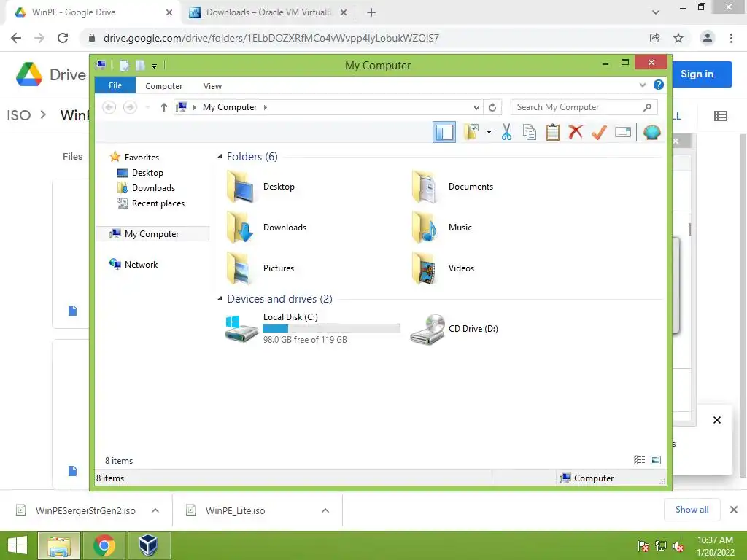747x560 pixels.
Task: Click ISO breadcrumb in Google Drive
Action: coord(18,115)
